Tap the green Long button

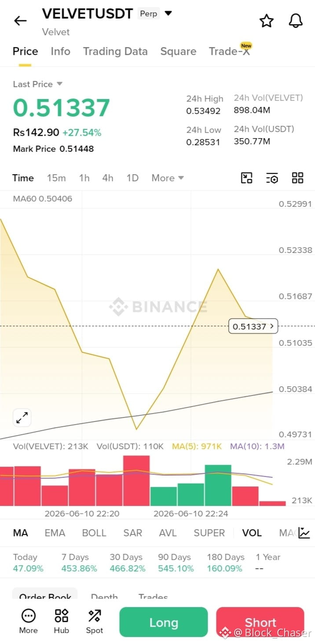point(163,622)
